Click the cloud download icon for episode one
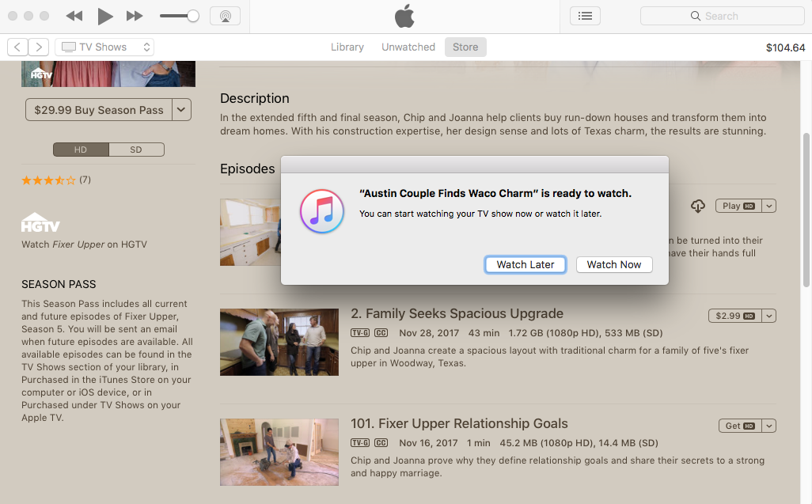The height and width of the screenshot is (504, 812). pyautogui.click(x=697, y=206)
